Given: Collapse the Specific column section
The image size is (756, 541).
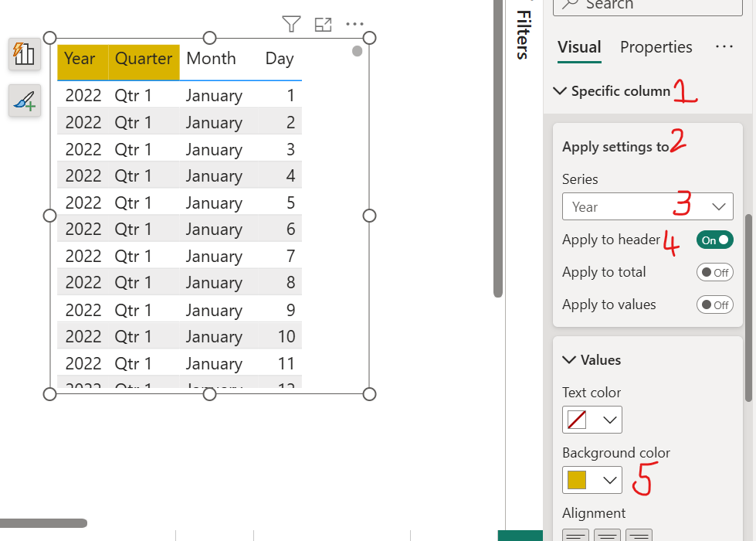Looking at the screenshot, I should click(560, 90).
